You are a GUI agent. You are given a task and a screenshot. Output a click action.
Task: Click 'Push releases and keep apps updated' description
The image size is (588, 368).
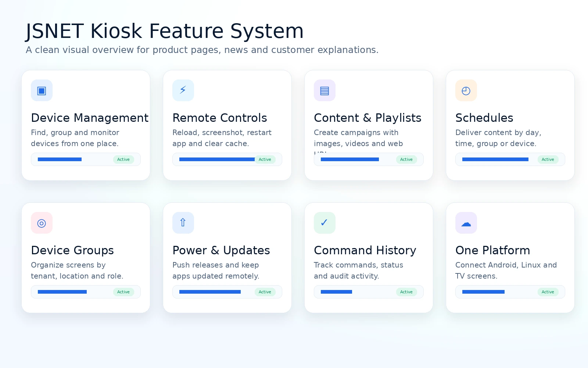(216, 270)
